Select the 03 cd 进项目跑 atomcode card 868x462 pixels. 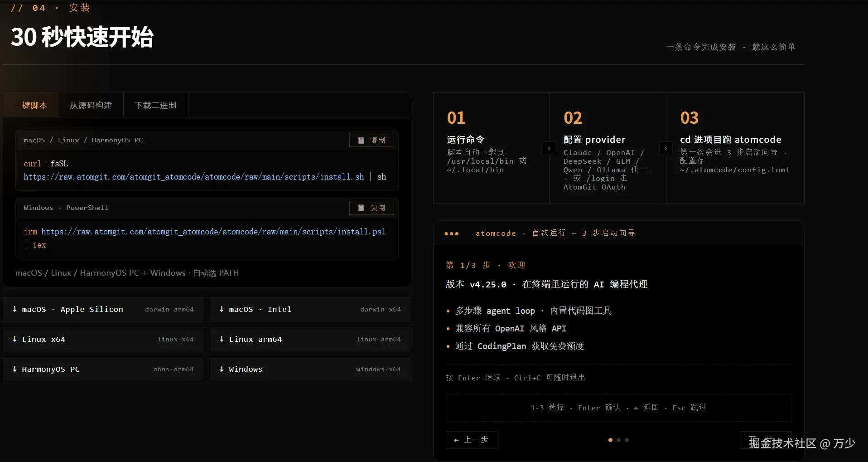(735, 148)
